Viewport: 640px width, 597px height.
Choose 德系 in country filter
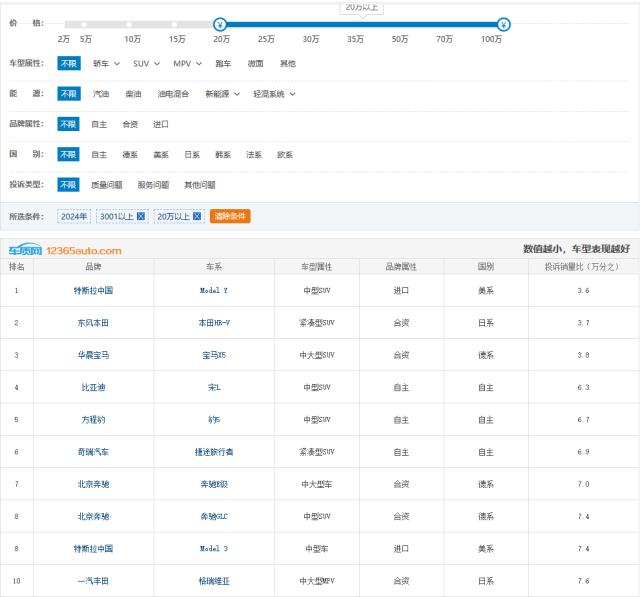[x=130, y=155]
